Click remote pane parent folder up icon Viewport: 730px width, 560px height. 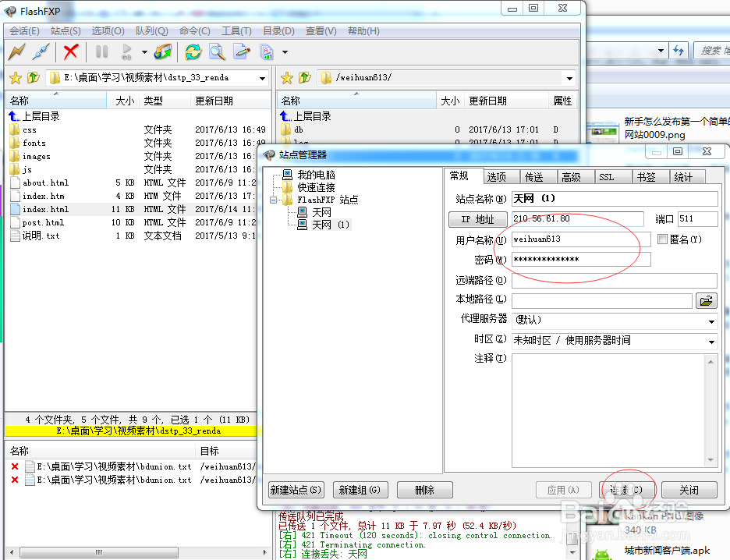pos(304,78)
